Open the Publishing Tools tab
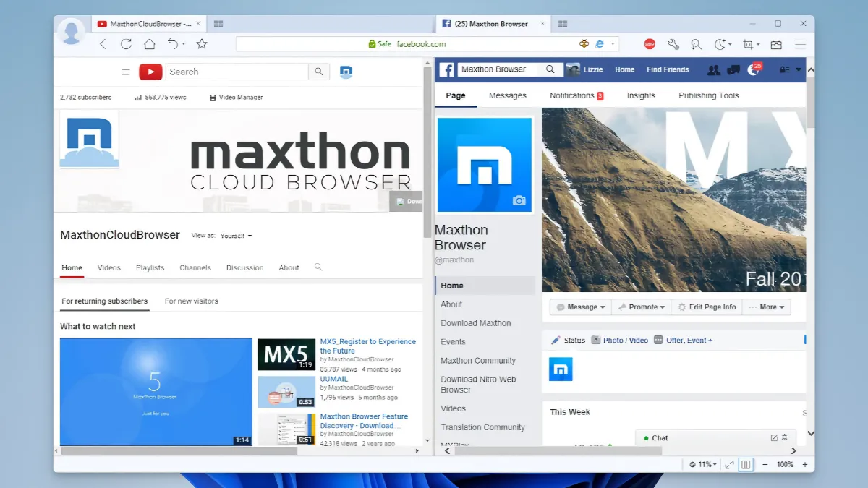This screenshot has height=488, width=868. tap(708, 95)
